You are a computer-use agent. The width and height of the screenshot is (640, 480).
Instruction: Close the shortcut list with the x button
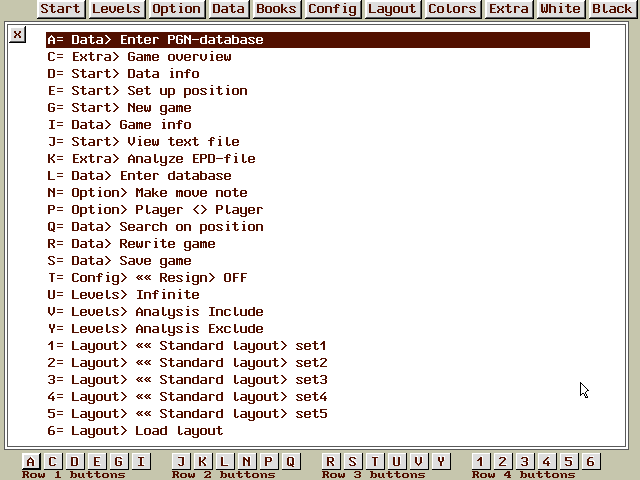[18, 35]
